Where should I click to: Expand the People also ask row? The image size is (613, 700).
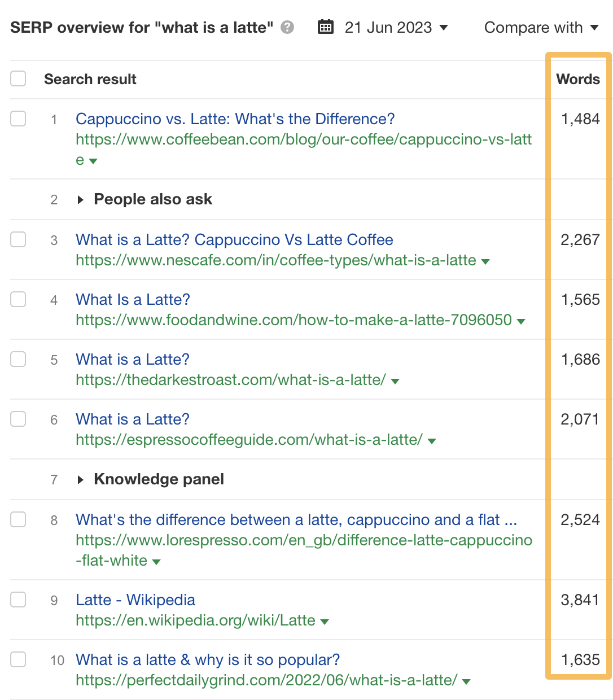pos(80,199)
